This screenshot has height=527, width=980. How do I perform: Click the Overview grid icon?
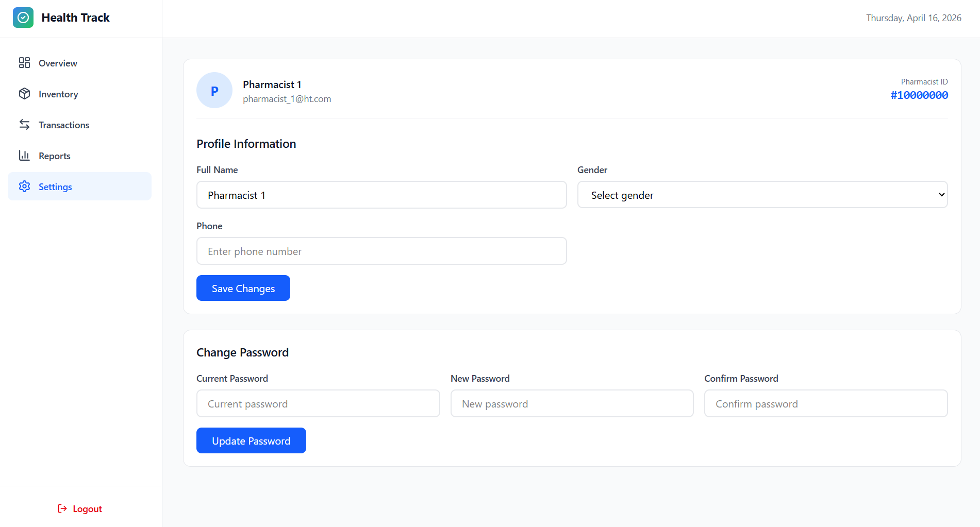24,63
